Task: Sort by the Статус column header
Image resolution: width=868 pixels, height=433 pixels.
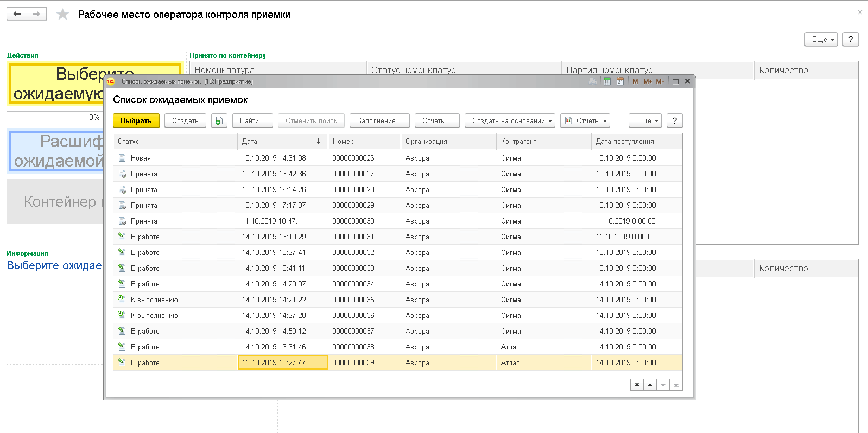Action: coord(175,141)
